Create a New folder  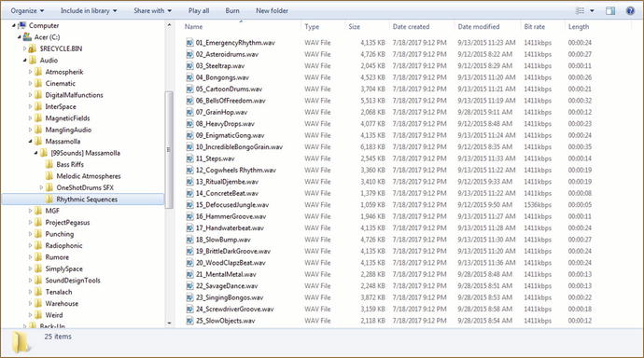[272, 10]
